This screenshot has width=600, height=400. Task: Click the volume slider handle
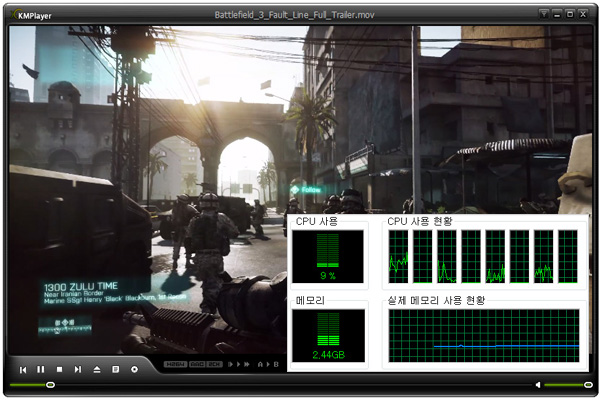[x=589, y=385]
